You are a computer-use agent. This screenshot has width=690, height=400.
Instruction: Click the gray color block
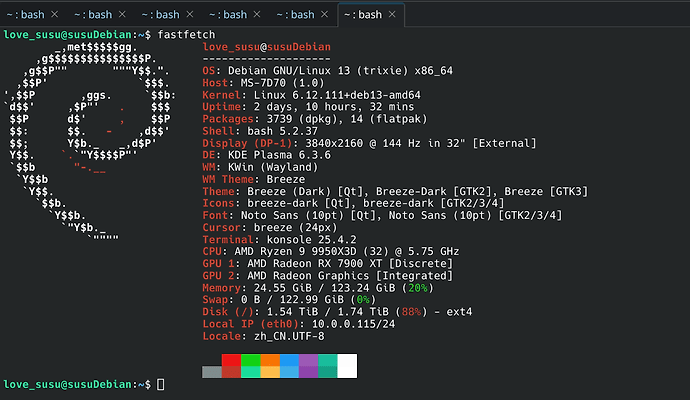[212, 372]
